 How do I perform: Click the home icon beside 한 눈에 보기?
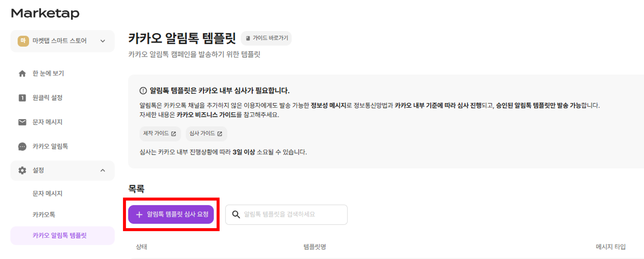tap(22, 73)
